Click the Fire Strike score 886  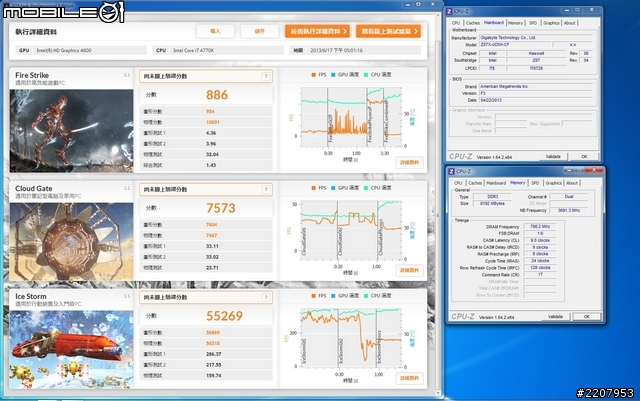(x=217, y=95)
